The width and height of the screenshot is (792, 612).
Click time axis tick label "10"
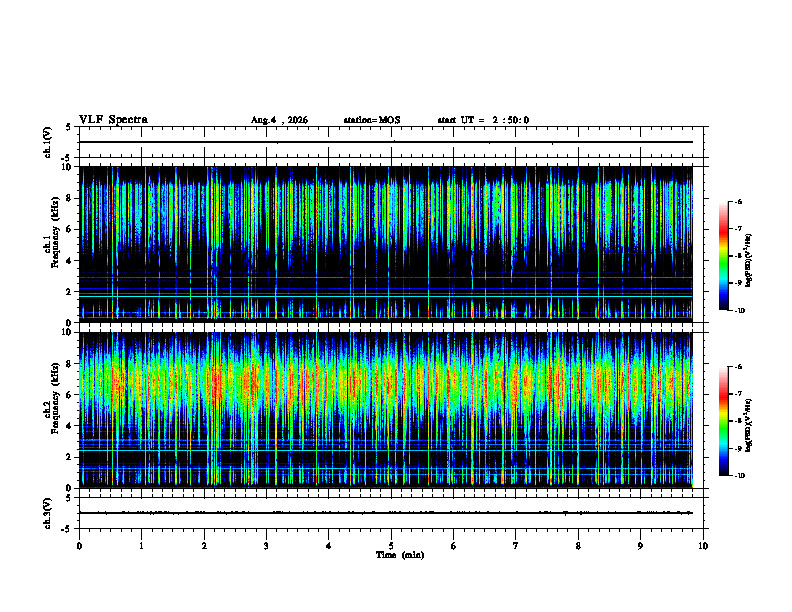[x=703, y=546]
